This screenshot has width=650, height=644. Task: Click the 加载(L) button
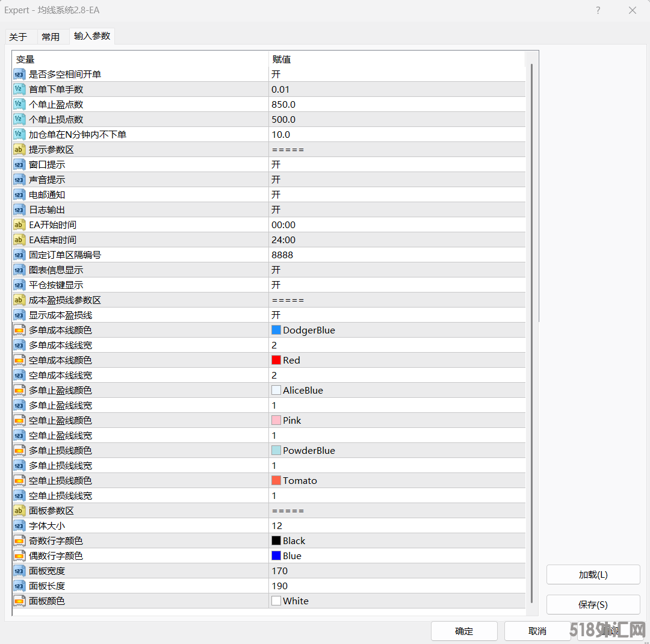[593, 575]
